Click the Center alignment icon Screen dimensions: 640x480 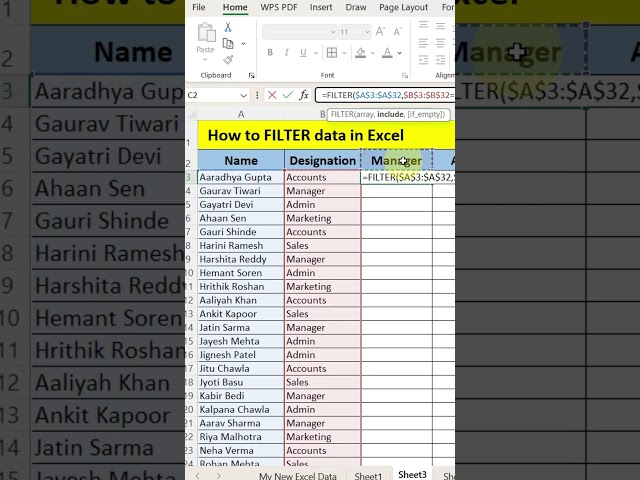pos(440,42)
